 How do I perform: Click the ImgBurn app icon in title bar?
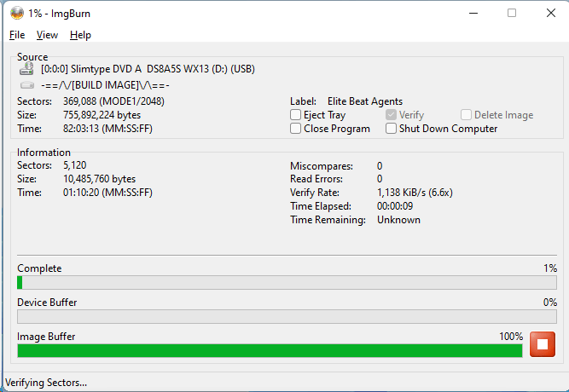(x=17, y=14)
